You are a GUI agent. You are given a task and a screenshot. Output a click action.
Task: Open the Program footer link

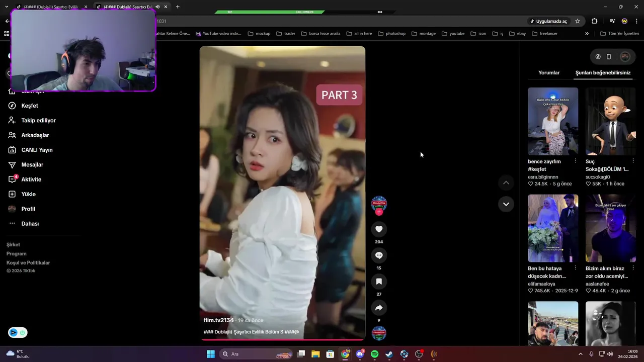16,254
